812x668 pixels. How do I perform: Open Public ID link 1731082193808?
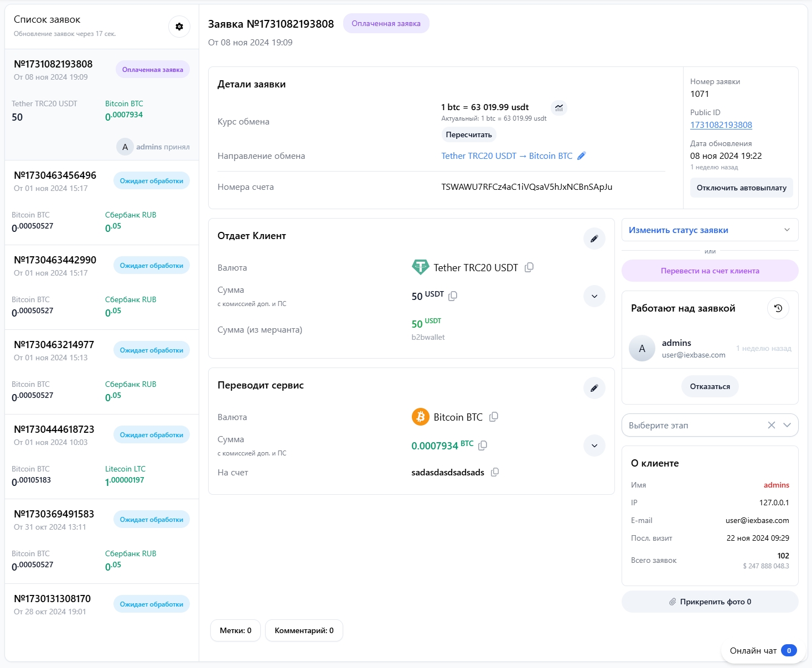click(721, 125)
